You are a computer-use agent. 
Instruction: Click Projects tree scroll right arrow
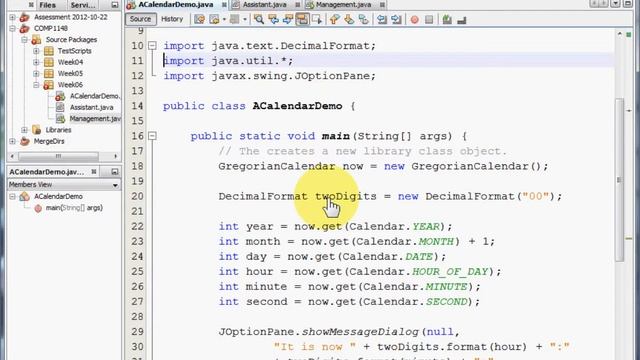click(x=115, y=156)
